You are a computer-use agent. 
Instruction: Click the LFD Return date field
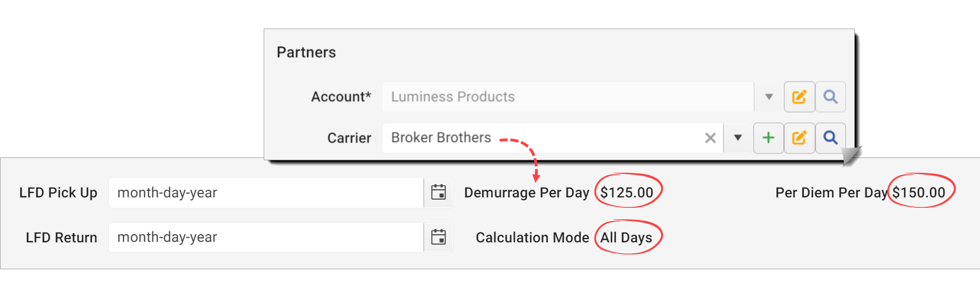[x=266, y=237]
